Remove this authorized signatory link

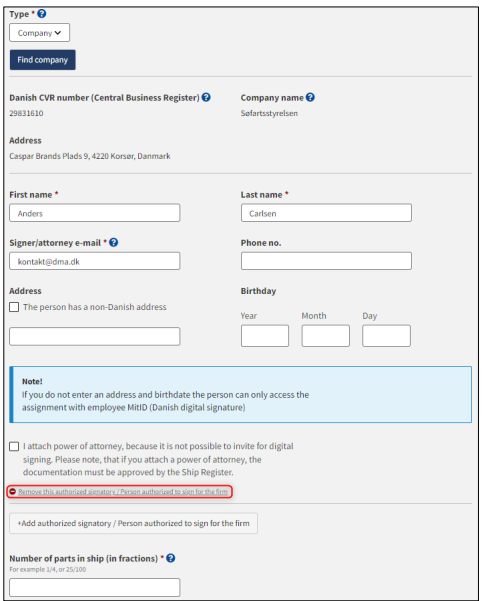[x=123, y=491]
